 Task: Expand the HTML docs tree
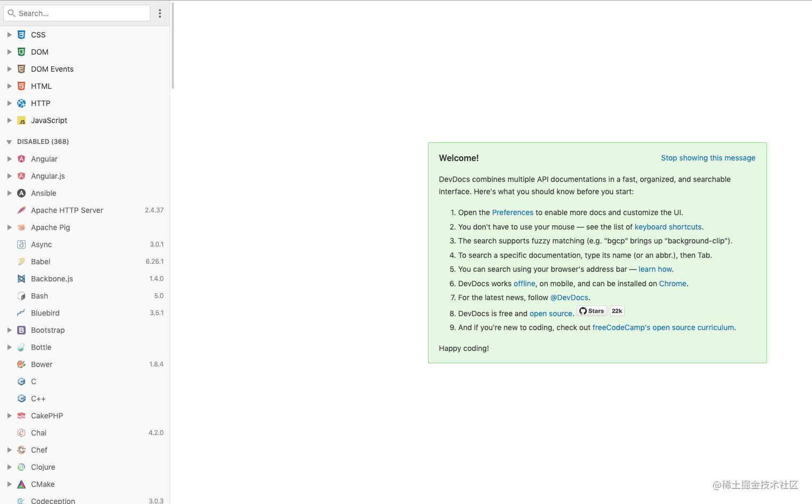[x=9, y=86]
